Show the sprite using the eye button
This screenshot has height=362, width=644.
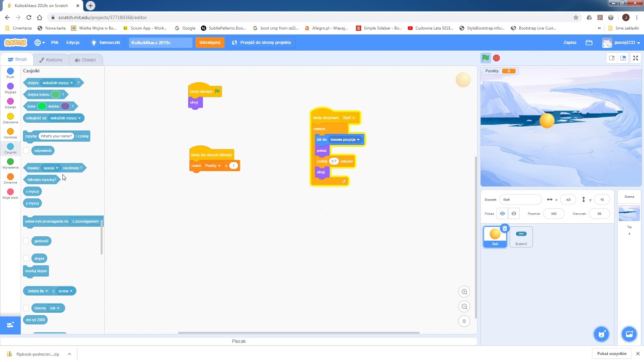click(x=502, y=214)
